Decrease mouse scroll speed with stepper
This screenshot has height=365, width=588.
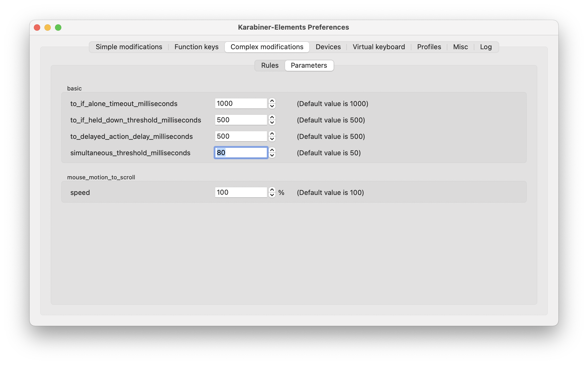272,195
